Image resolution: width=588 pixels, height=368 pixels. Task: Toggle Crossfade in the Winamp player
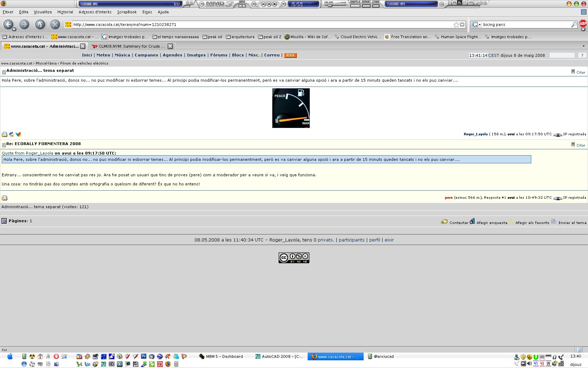click(376, 6)
